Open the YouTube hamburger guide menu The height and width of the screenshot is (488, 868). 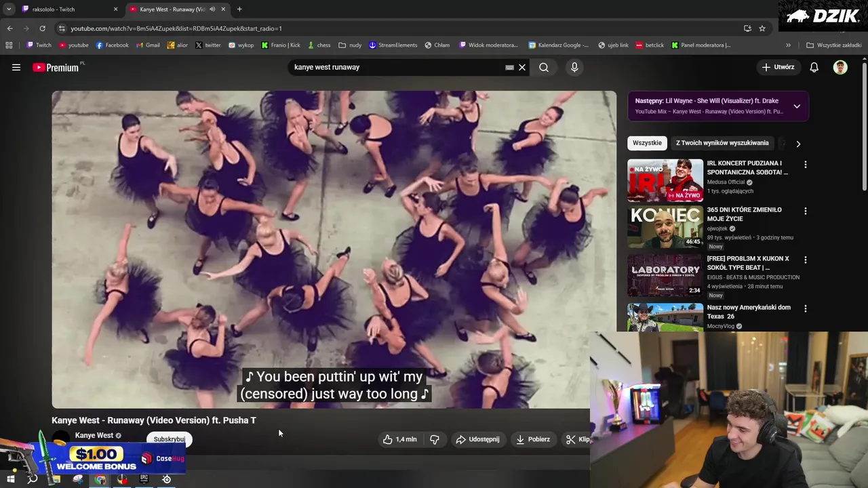[16, 67]
